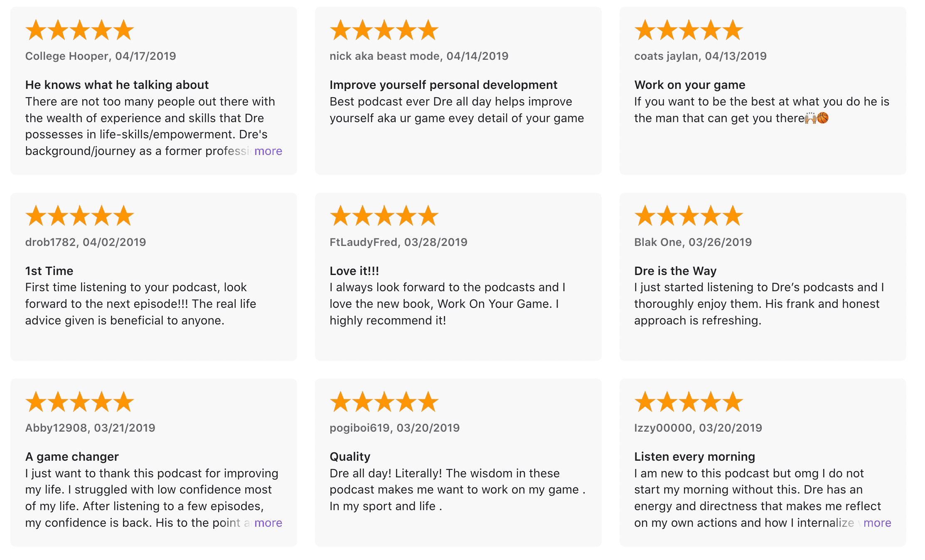
Task: Click the star rating on Abby12908's review
Action: (79, 402)
